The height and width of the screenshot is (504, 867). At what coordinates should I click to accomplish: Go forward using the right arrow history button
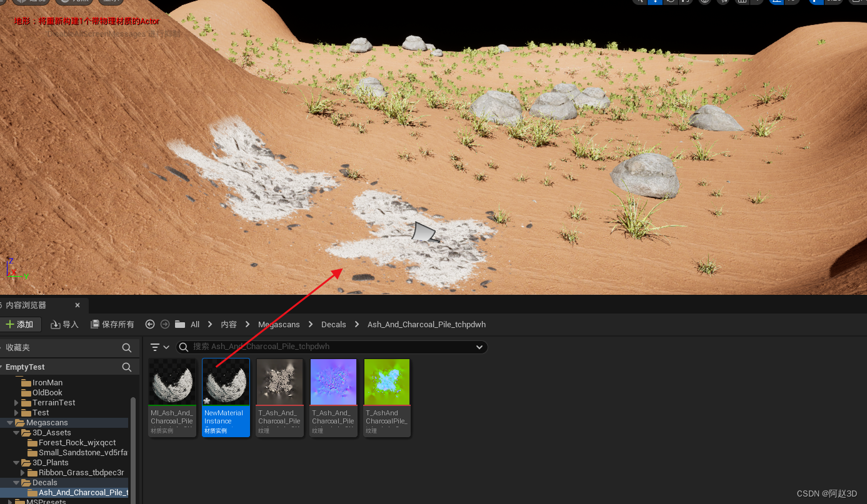tap(165, 324)
